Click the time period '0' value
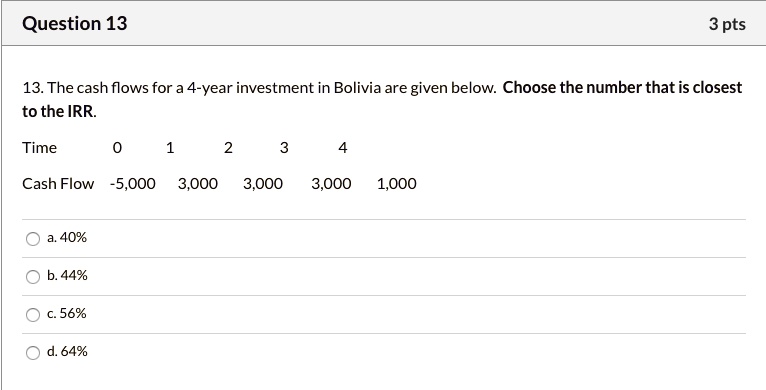The height and width of the screenshot is (390, 766). pyautogui.click(x=117, y=148)
